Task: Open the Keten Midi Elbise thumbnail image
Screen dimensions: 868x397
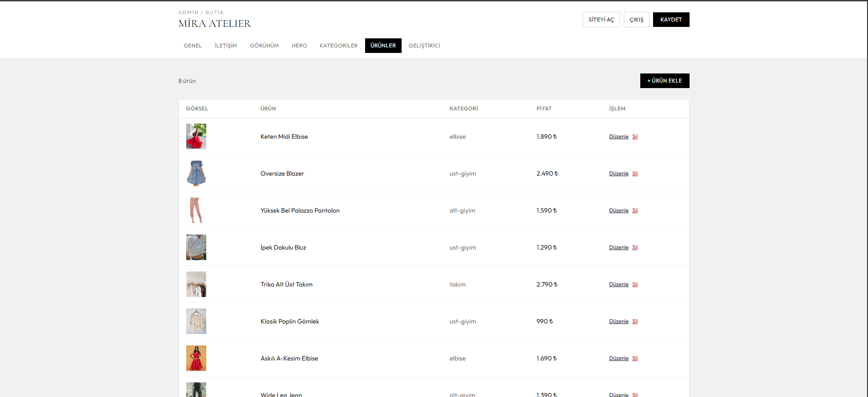Action: 196,136
